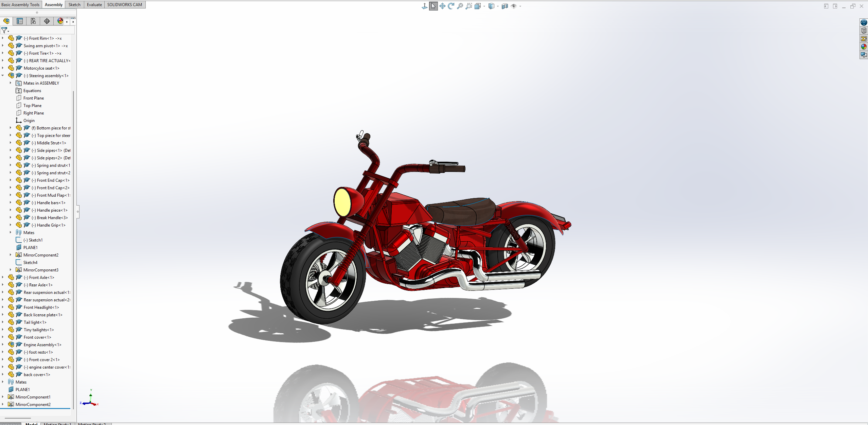868x425 pixels.
Task: Select the Front Plane item
Action: coord(33,98)
